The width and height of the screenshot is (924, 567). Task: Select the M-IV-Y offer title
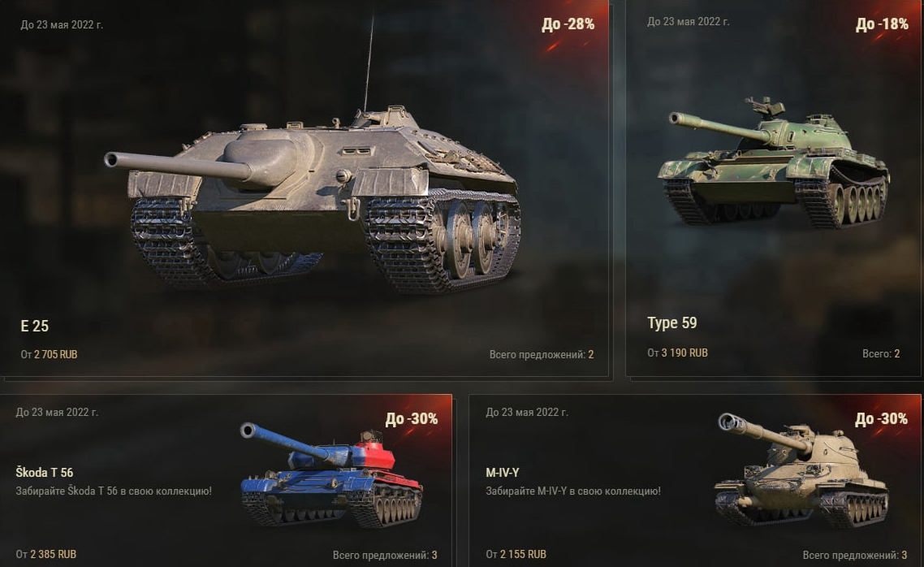point(502,473)
